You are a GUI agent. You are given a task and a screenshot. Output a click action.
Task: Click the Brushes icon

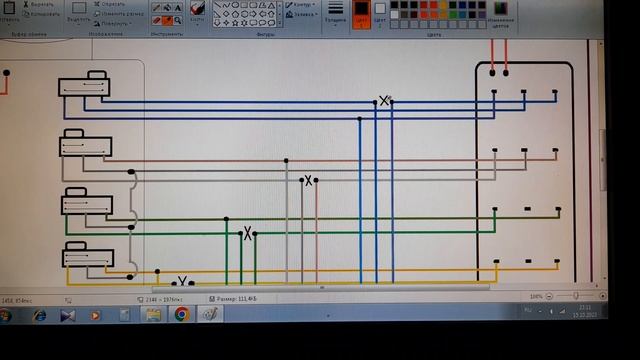point(197,8)
